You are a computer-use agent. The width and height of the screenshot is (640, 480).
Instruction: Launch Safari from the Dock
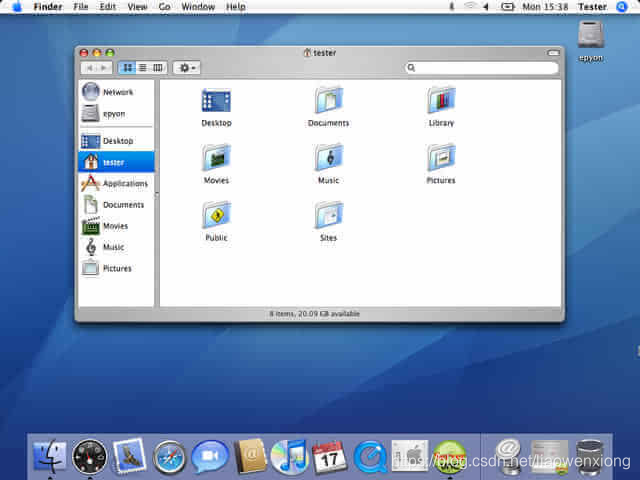coord(169,457)
